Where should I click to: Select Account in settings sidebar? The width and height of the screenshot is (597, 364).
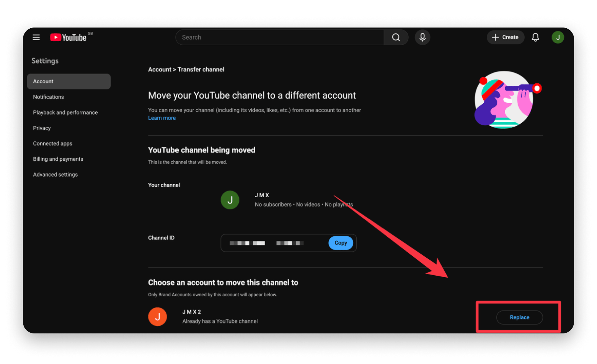(69, 81)
